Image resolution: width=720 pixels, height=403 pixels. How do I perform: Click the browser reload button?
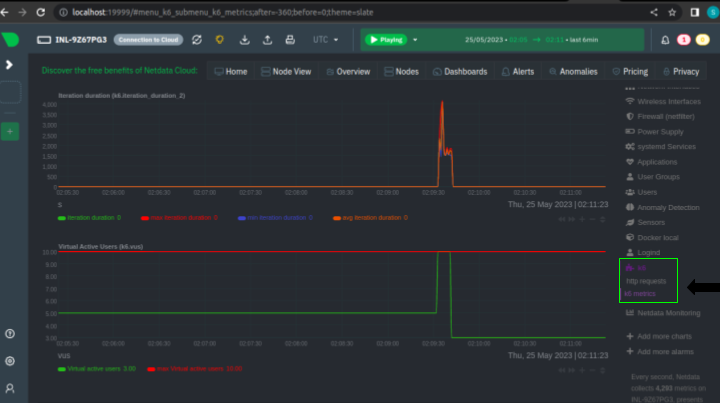click(x=40, y=12)
